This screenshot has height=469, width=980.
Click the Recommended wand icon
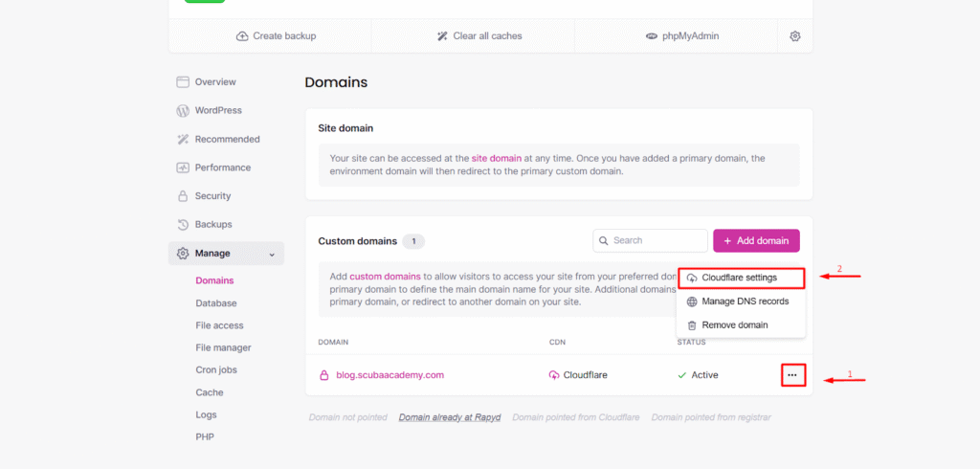click(x=183, y=140)
